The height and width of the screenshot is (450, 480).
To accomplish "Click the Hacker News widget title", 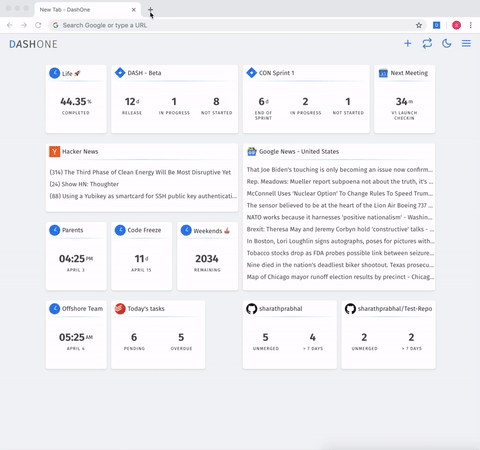I will coord(80,151).
